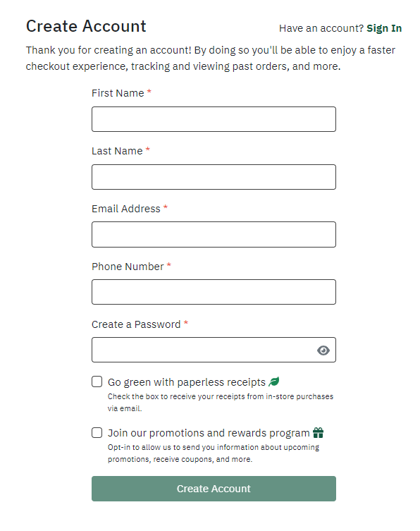Screen dimensions: 420x531
Task: Click the First Name label
Action: (118, 93)
